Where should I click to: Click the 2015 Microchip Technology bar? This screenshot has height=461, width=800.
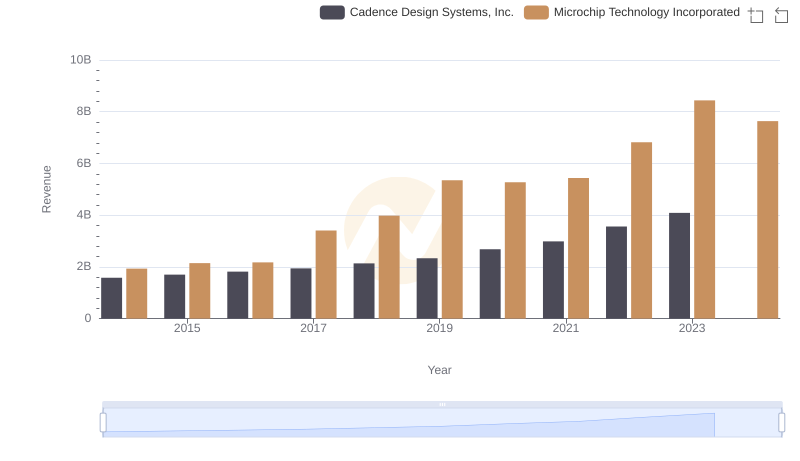tap(199, 291)
